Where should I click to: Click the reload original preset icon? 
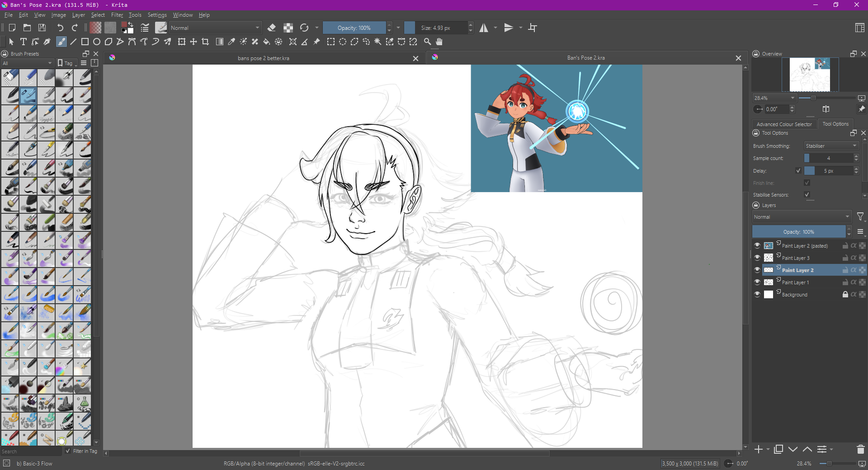tap(304, 28)
